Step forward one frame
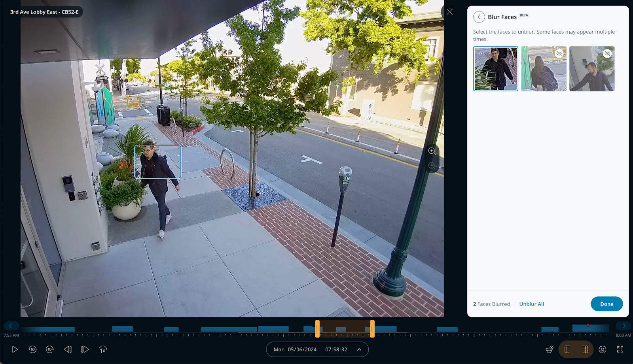633x364 pixels. (x=85, y=349)
